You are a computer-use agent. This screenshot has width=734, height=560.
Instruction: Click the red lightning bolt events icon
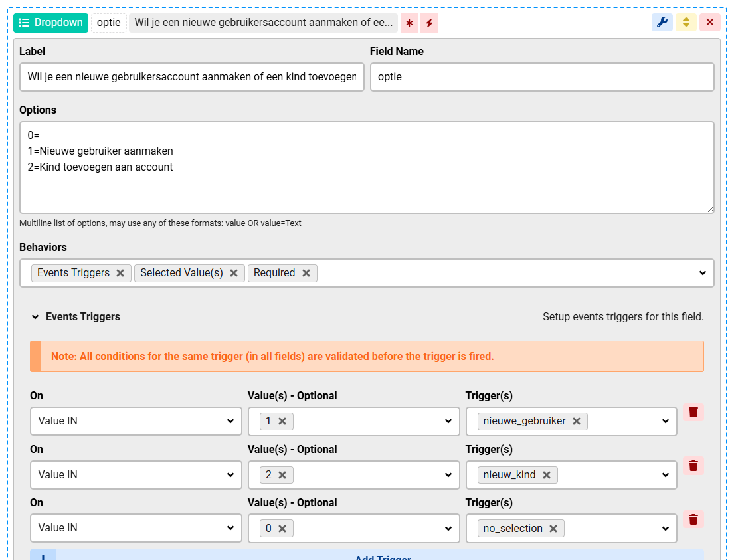click(429, 23)
